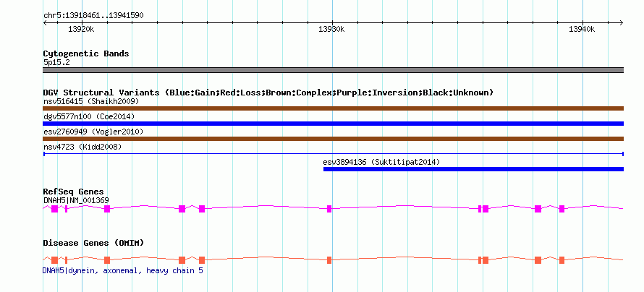The image size is (644, 292).
Task: Click the chr5:13918461..13941590 coordinate label
Action: [x=93, y=16]
